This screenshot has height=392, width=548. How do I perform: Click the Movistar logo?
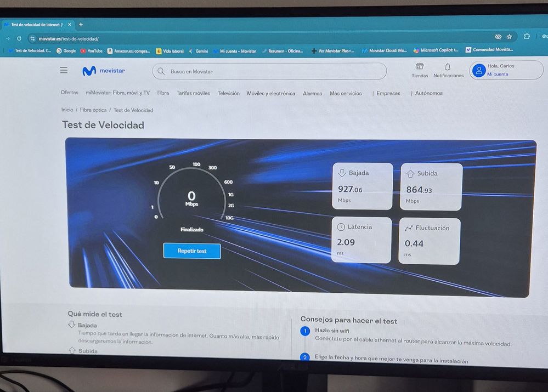104,71
